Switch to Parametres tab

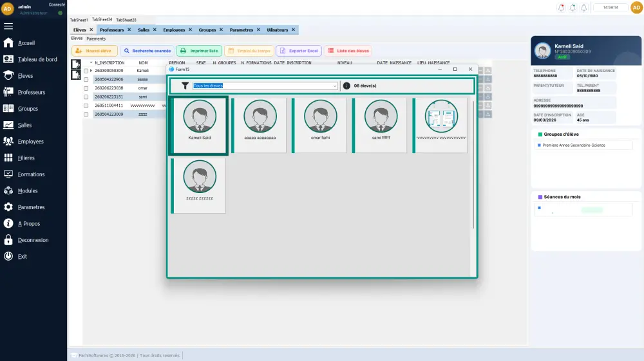[241, 30]
